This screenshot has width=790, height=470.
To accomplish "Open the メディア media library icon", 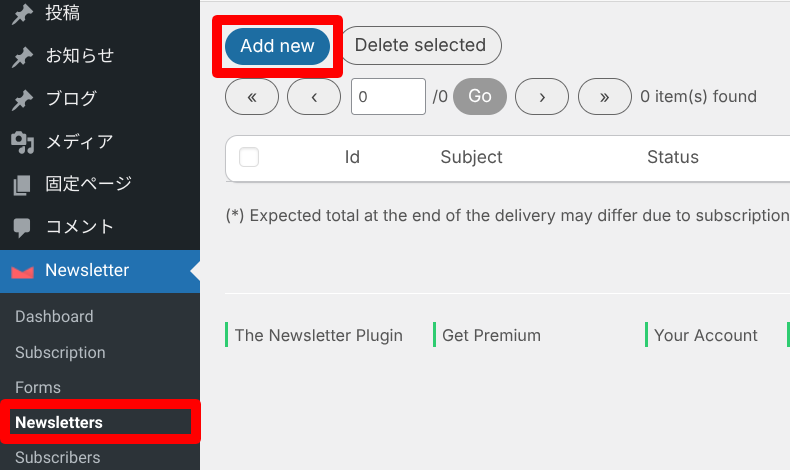I will (x=22, y=142).
